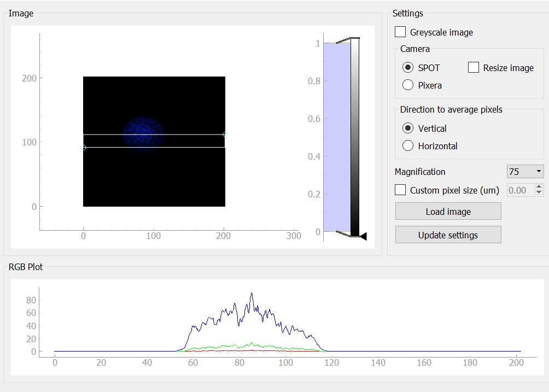Viewport: 549px width, 392px height.
Task: Click the Load image button
Action: click(448, 212)
